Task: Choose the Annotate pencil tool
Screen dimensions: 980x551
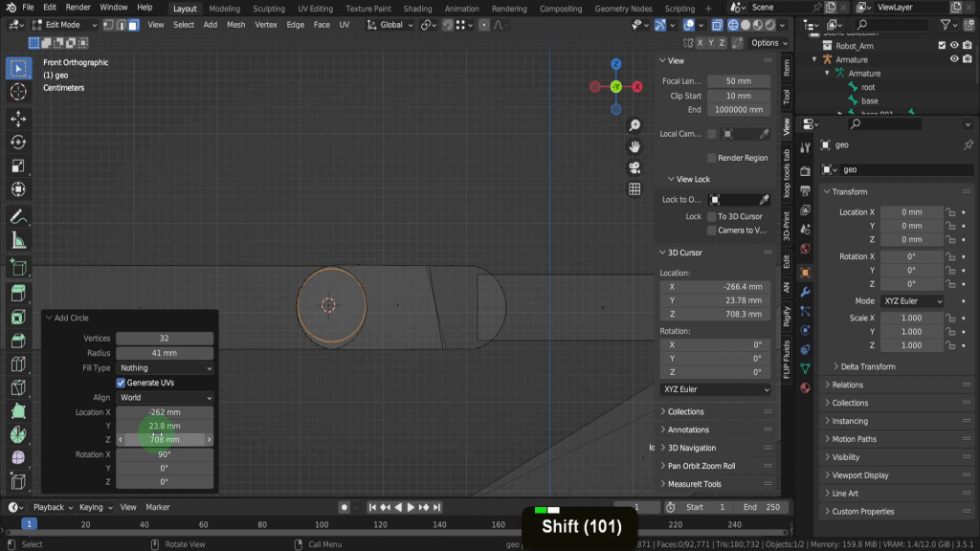Action: 17,216
